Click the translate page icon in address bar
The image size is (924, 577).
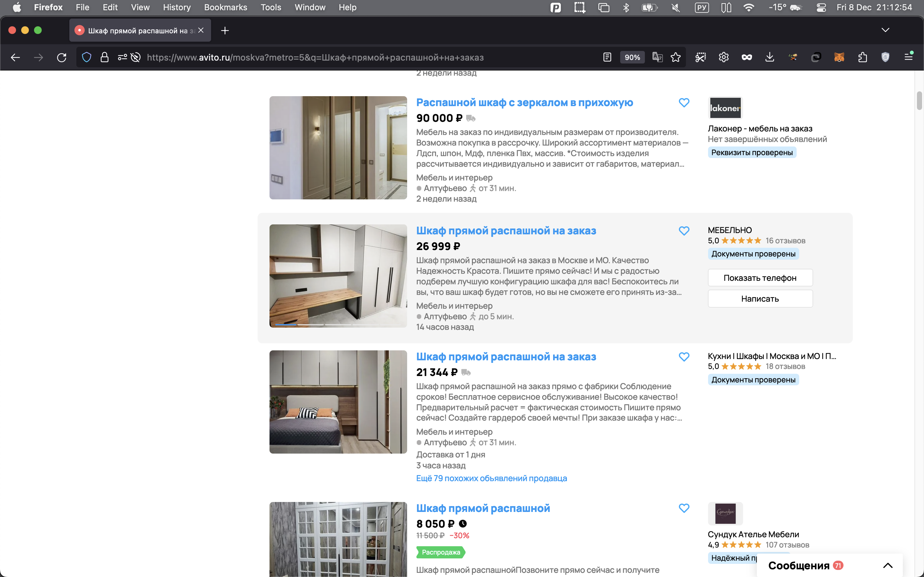coord(657,58)
